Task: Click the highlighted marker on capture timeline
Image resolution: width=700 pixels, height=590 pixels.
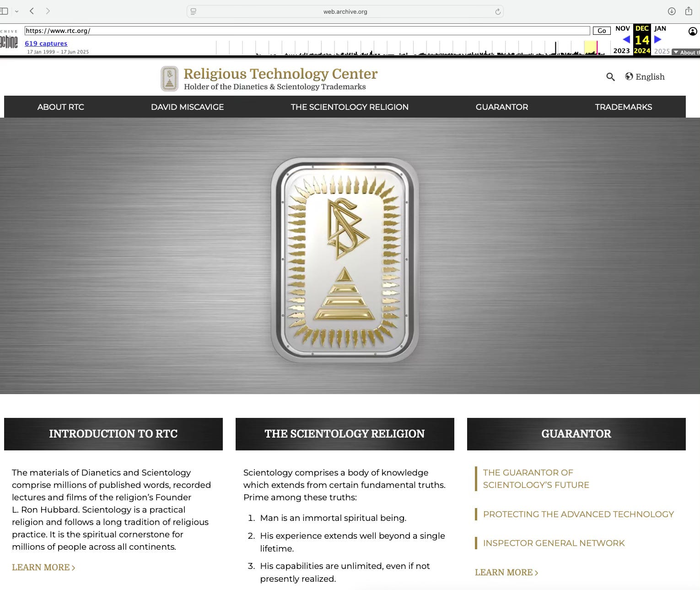Action: tap(597, 48)
